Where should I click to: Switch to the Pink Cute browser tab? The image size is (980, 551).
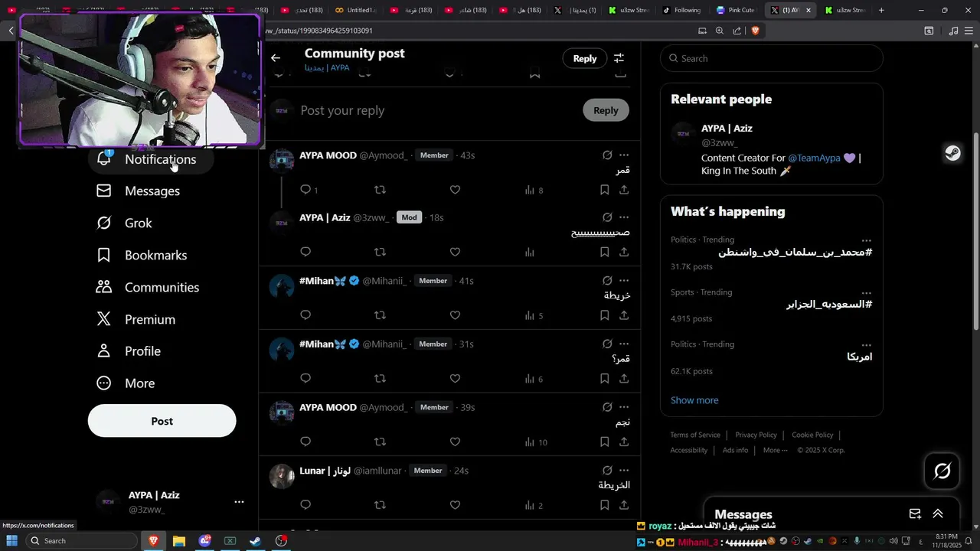tap(736, 10)
